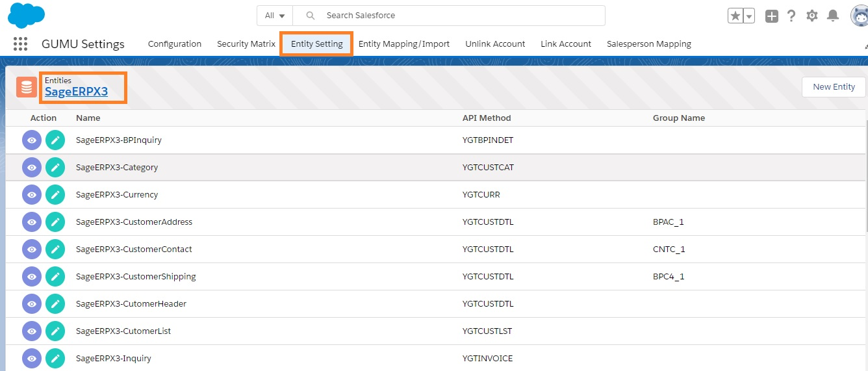Click the New Entity button

point(834,86)
